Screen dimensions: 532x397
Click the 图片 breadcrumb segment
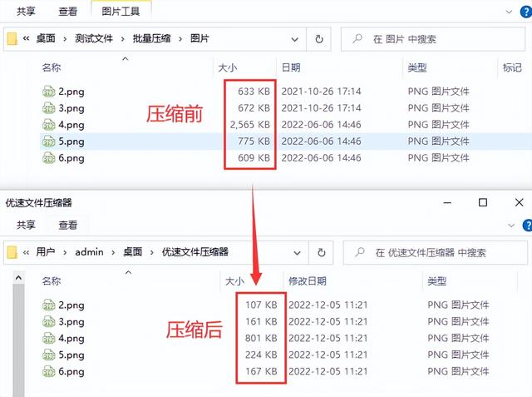pyautogui.click(x=199, y=39)
